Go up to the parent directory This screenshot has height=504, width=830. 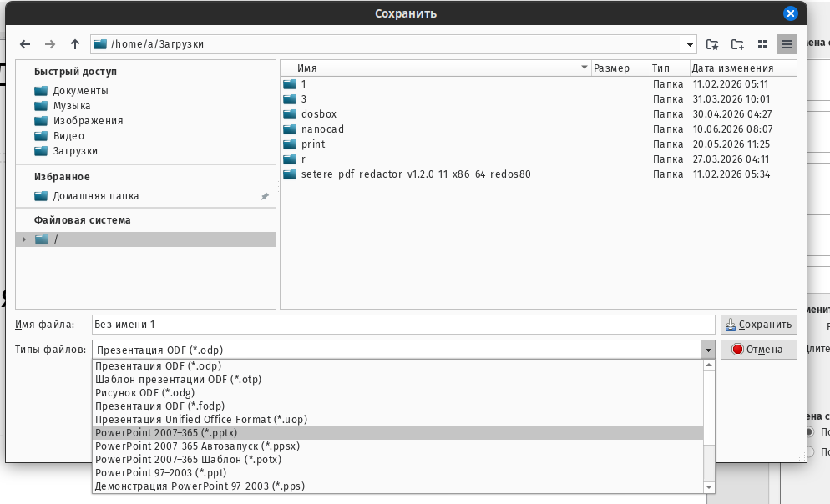click(75, 44)
